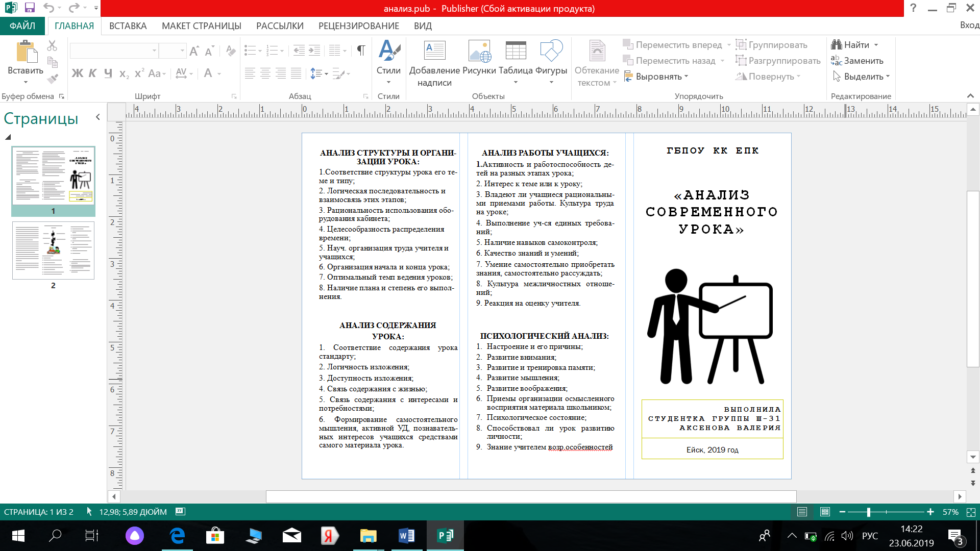The height and width of the screenshot is (551, 980).
Task: Undo the last action
Action: coord(48,8)
